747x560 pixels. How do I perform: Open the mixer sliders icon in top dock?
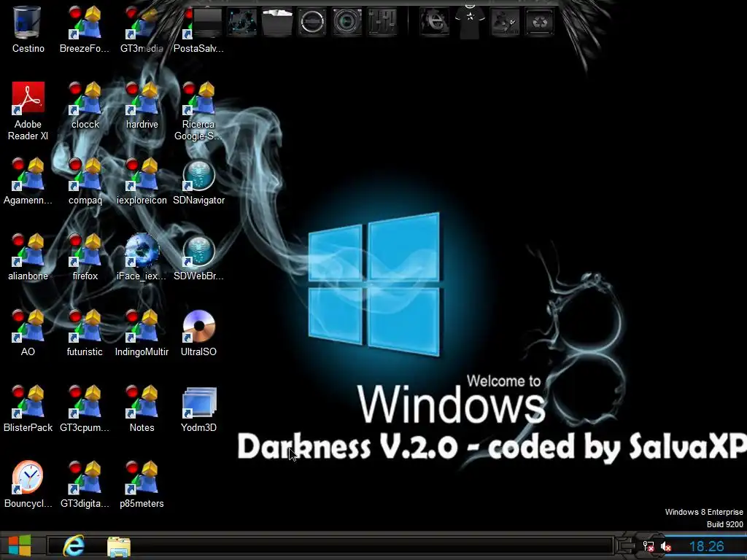[382, 21]
